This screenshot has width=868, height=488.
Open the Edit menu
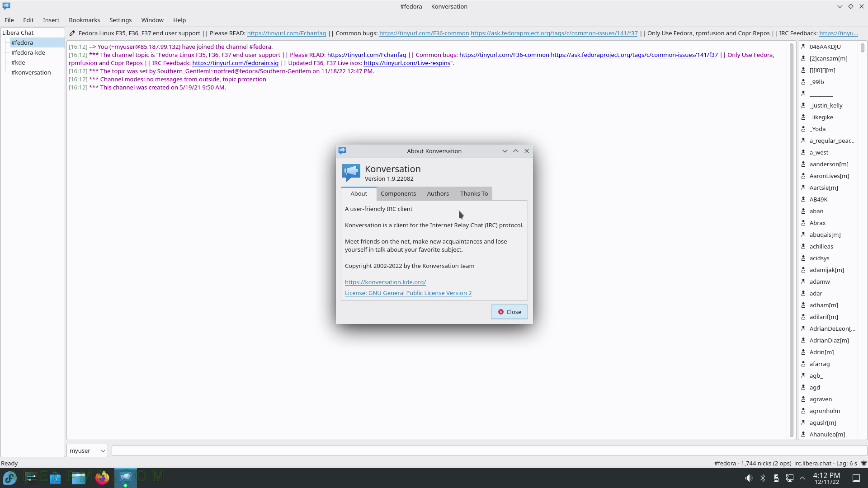pos(28,20)
